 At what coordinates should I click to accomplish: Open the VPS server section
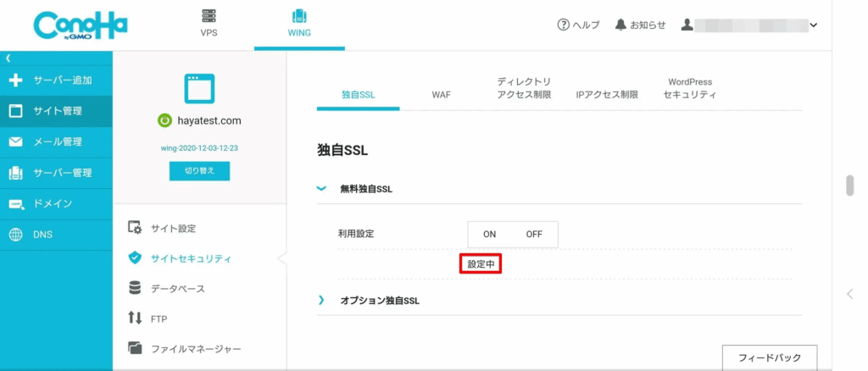pos(209,24)
